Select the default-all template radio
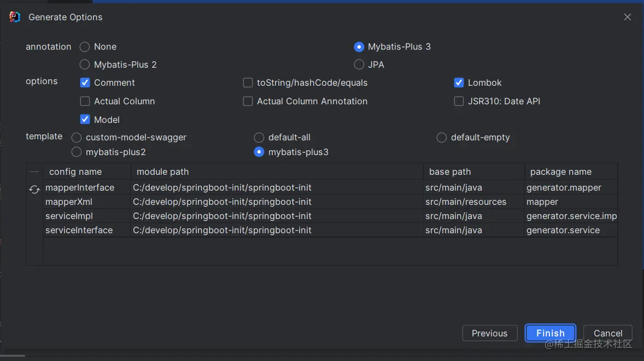Viewport: 644px width, 361px height. [x=259, y=138]
